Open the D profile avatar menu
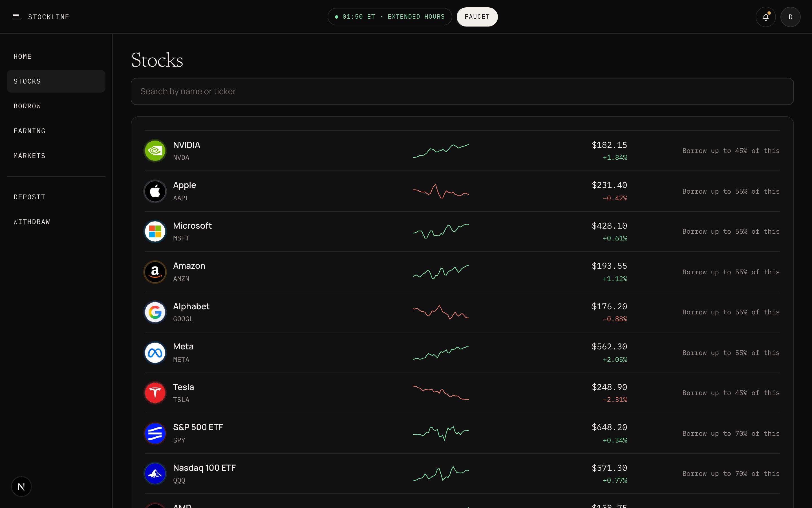812x508 pixels. coord(790,17)
